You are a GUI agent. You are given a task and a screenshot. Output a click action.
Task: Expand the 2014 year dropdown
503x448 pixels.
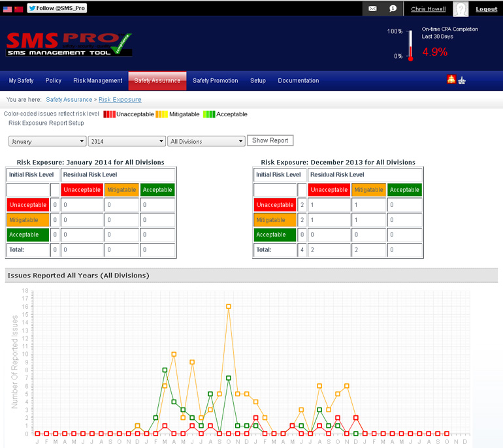coord(127,142)
